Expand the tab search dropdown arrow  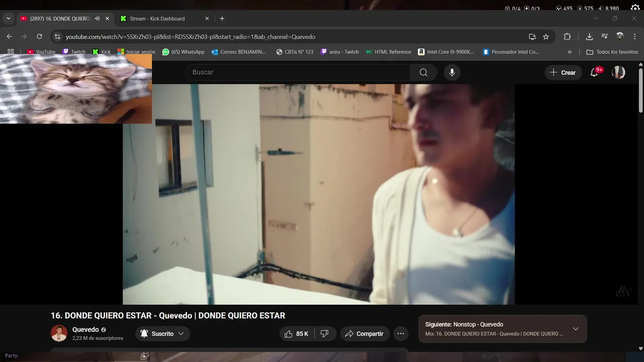9,19
